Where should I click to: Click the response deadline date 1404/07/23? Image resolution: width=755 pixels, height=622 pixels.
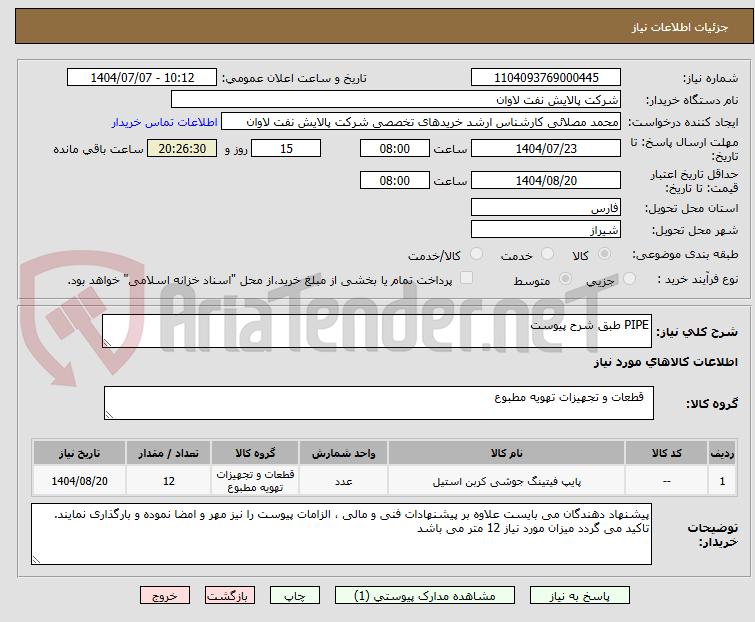point(546,148)
